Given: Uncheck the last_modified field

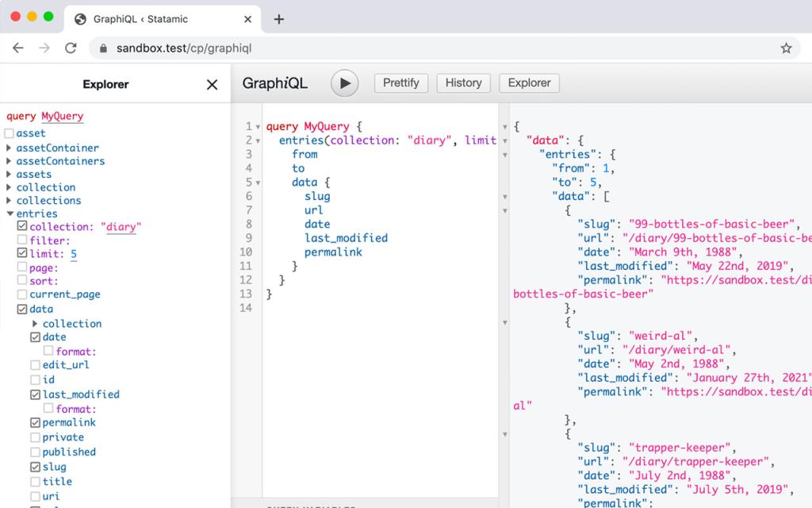Looking at the screenshot, I should coord(35,394).
